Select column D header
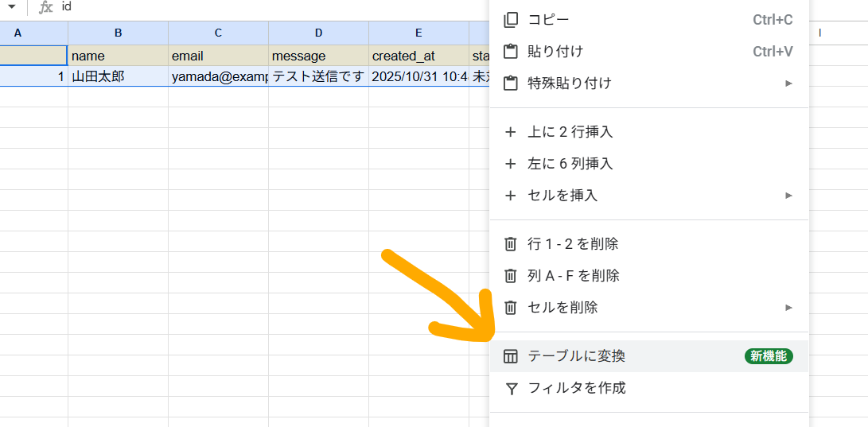Image resolution: width=868 pixels, height=427 pixels. [x=319, y=33]
